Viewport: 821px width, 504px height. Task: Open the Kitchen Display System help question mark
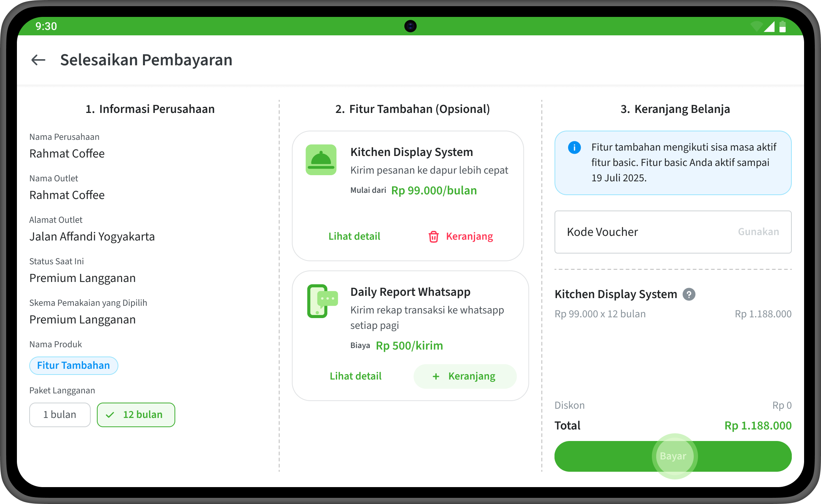[x=689, y=294]
